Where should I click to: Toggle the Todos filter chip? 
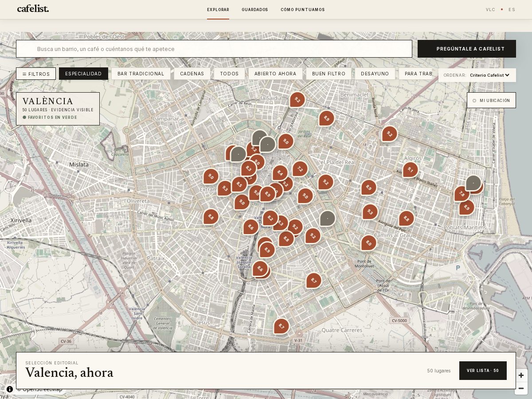pos(229,74)
